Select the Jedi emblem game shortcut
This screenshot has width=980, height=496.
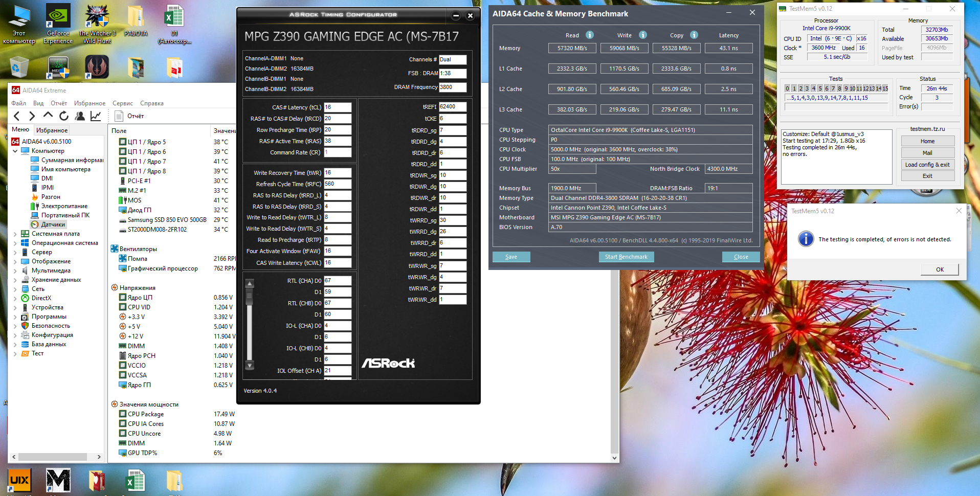(97, 67)
